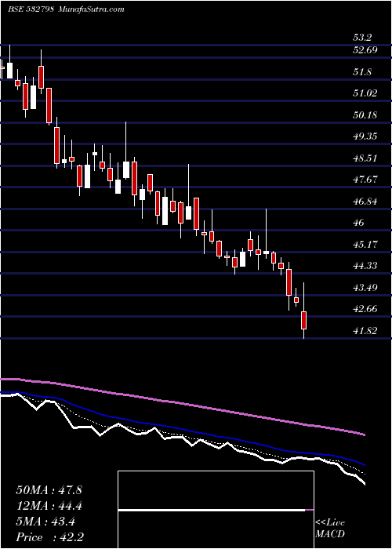392x549 pixels.
Task: Click the 48.51 price axis label
Action: tap(365, 158)
